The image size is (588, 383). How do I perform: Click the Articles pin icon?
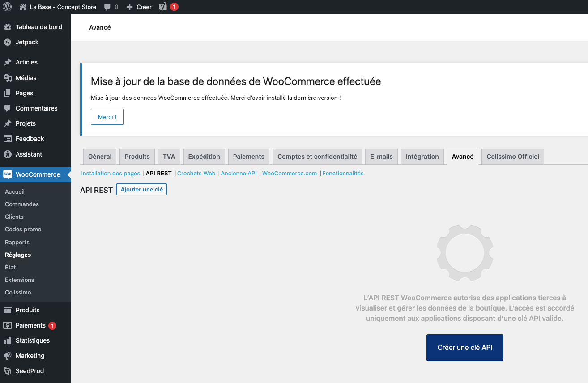click(x=8, y=62)
